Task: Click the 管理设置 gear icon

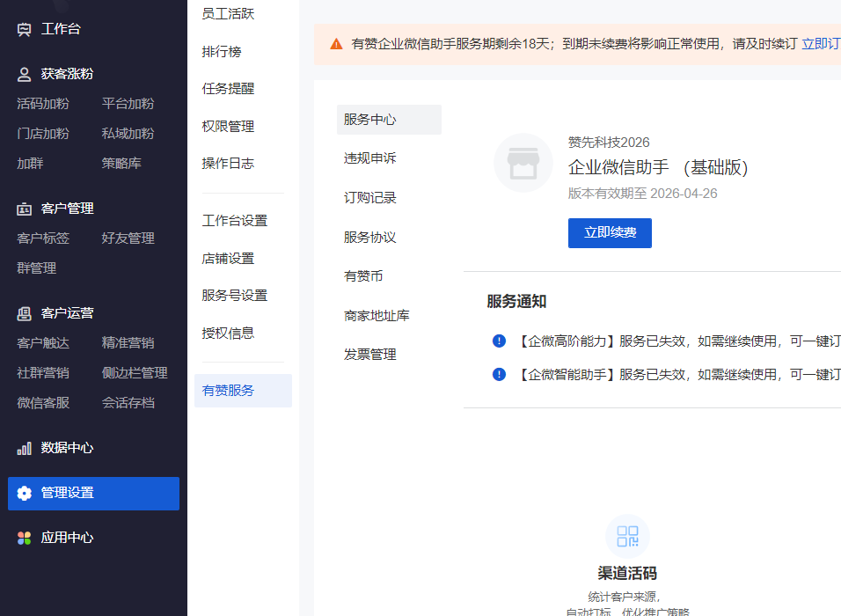Action: click(x=24, y=493)
